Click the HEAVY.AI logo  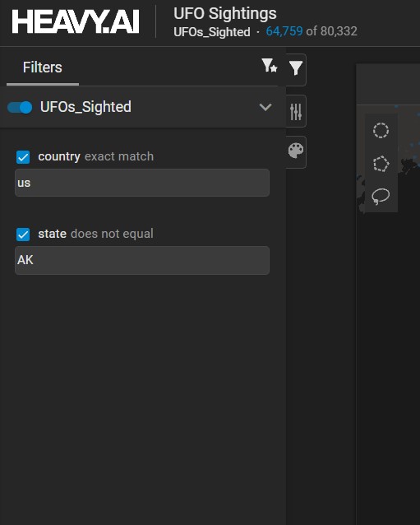(x=76, y=21)
